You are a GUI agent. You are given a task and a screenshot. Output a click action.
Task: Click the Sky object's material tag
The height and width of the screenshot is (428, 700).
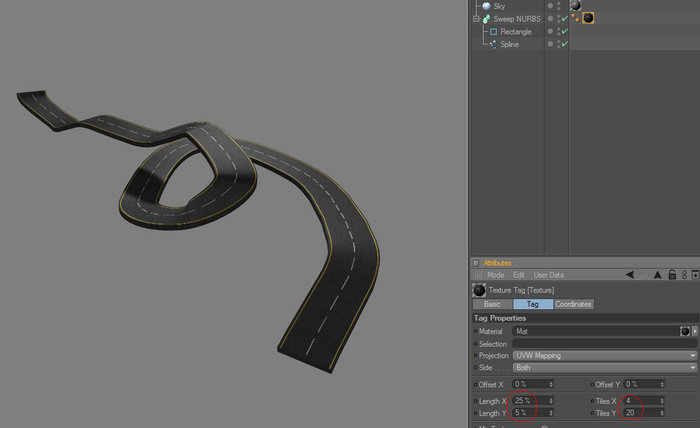[x=575, y=5]
